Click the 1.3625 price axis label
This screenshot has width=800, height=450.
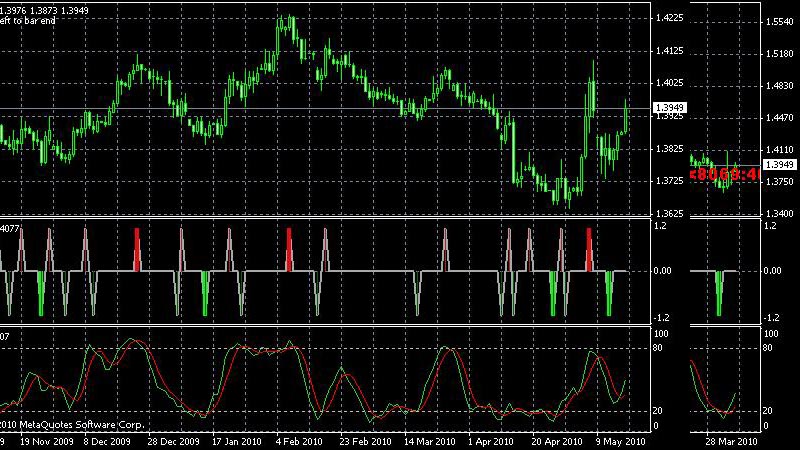coord(669,213)
